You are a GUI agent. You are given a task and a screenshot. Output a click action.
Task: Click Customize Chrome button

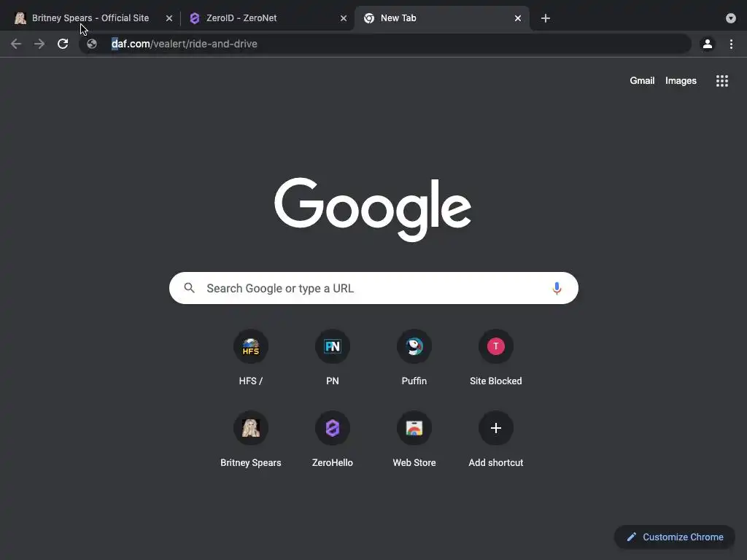675,537
